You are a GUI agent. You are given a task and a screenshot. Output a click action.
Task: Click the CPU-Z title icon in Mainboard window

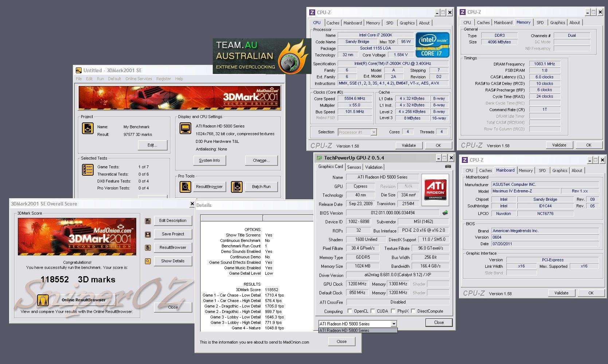click(x=465, y=160)
